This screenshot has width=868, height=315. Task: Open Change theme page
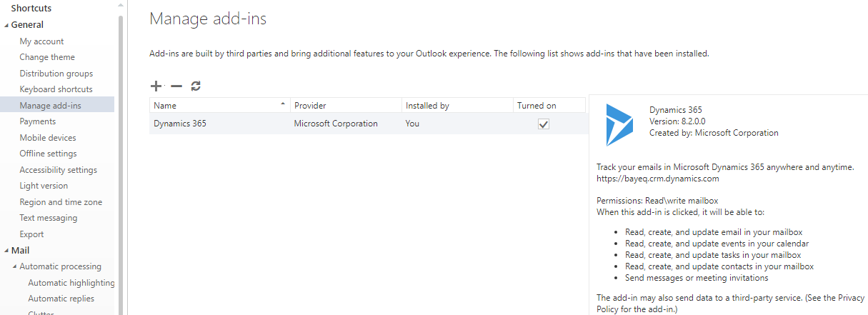coord(47,57)
